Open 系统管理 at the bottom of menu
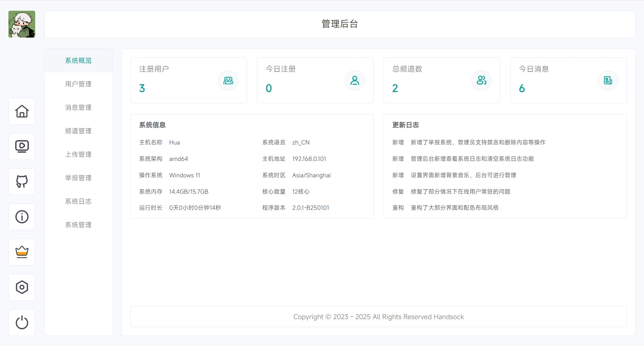The width and height of the screenshot is (644, 346). [x=78, y=225]
